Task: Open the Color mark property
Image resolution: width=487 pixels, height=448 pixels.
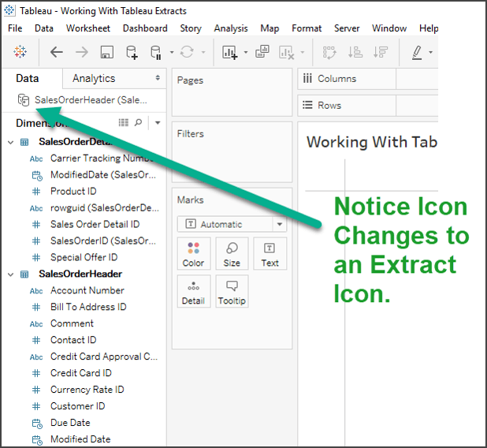Action: (194, 254)
